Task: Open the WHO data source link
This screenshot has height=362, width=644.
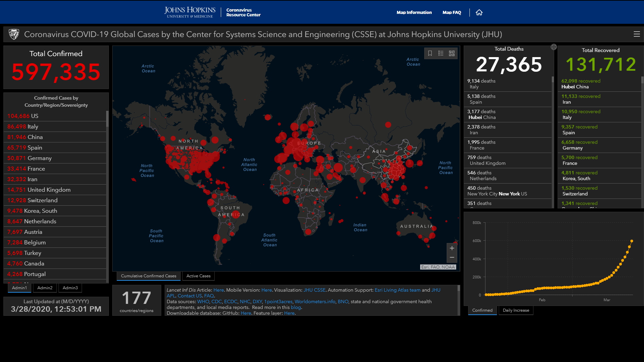Action: 203,301
